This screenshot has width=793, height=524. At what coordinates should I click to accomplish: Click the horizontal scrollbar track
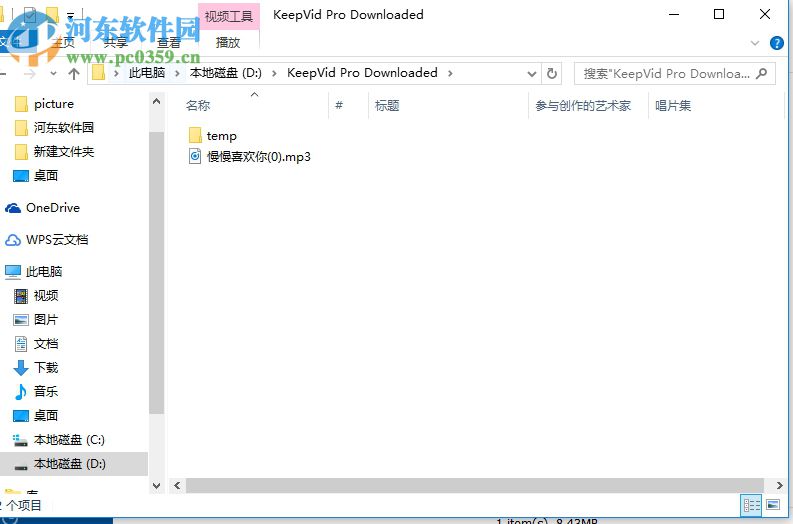474,486
